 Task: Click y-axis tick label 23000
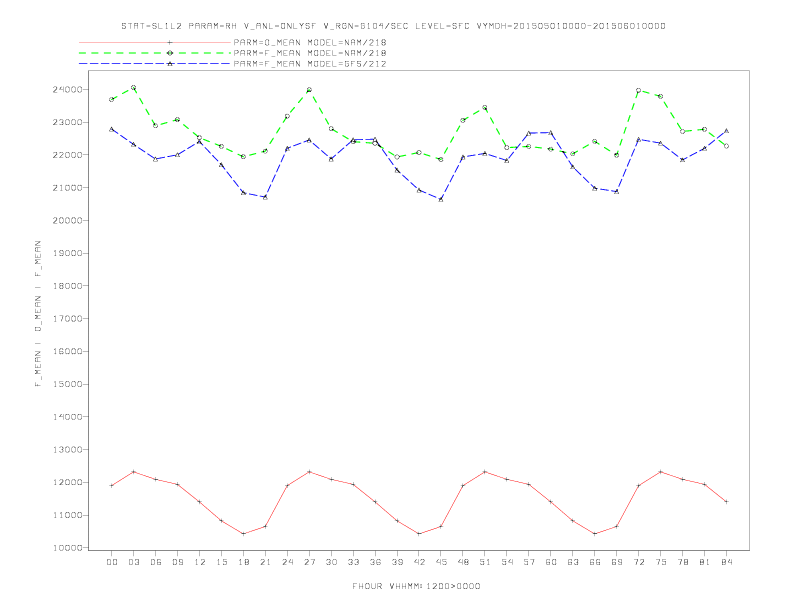[68, 122]
